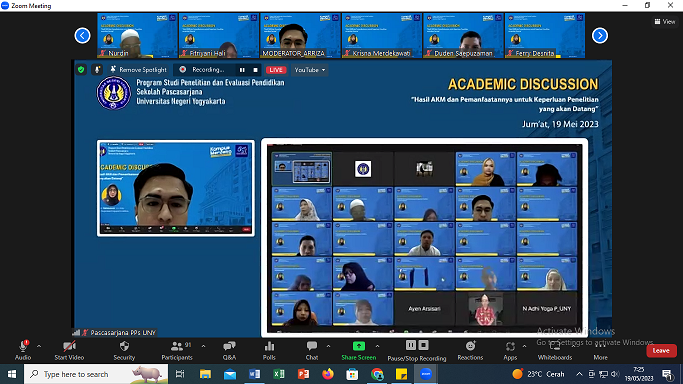Viewport: 683px width, 384px height.
Task: Open Task View in taskbar
Action: [180, 374]
